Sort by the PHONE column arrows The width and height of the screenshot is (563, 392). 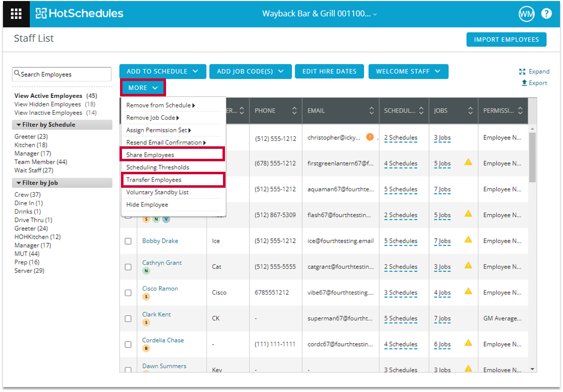[x=294, y=111]
